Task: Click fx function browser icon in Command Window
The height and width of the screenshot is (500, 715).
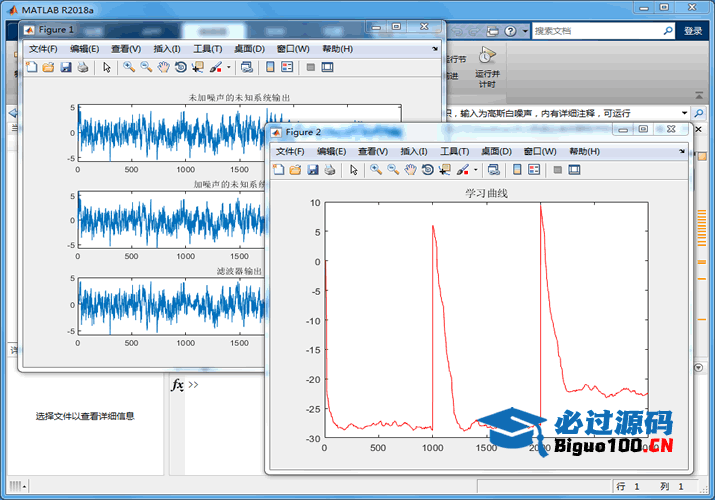Action: pyautogui.click(x=177, y=385)
